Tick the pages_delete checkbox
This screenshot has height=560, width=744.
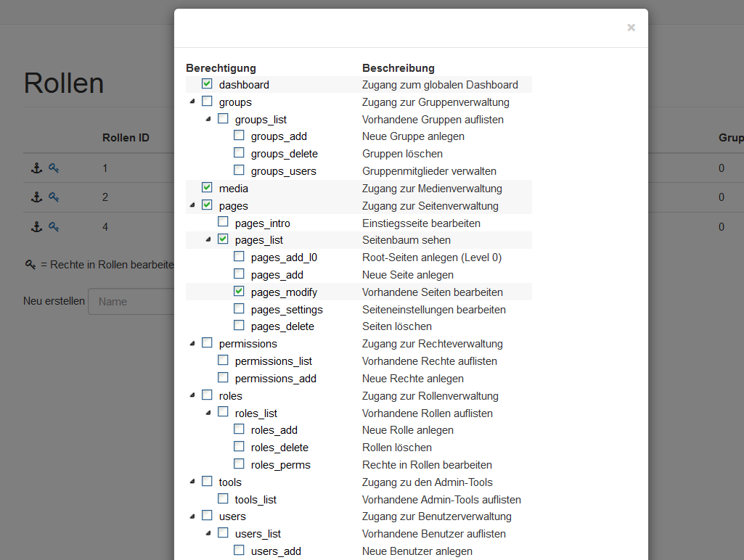tap(239, 326)
